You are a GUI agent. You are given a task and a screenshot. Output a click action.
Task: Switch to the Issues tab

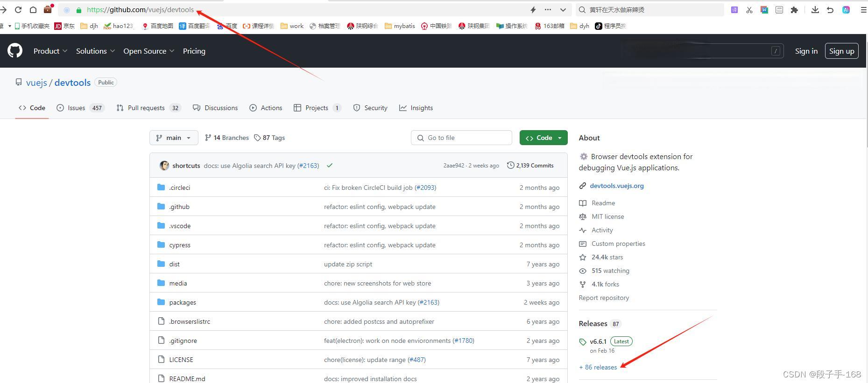click(x=77, y=108)
